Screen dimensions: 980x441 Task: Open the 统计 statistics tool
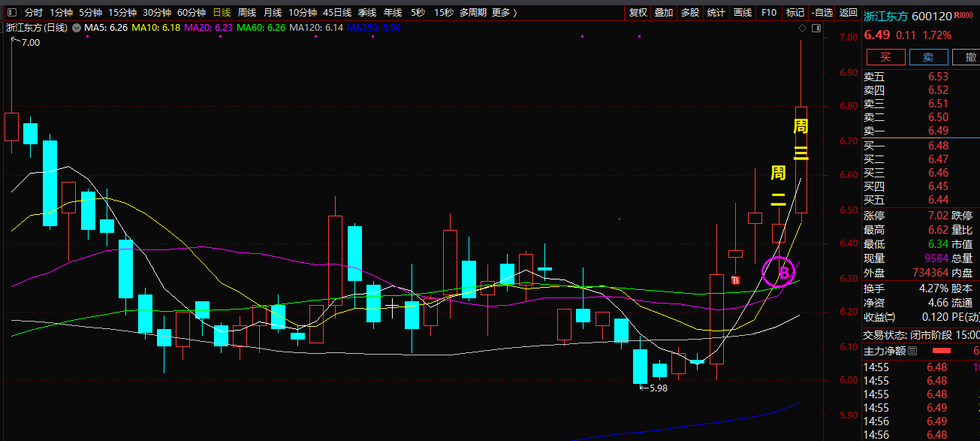pos(716,13)
